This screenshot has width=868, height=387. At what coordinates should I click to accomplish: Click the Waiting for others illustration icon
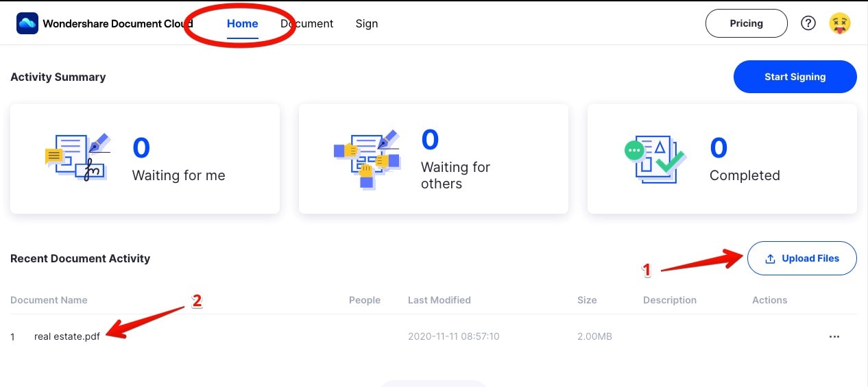coord(366,158)
